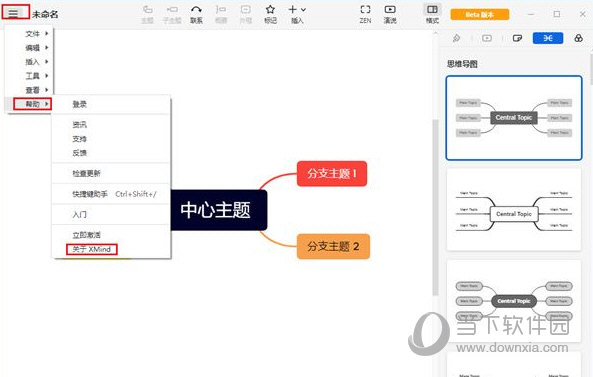Image resolution: width=593 pixels, height=377 pixels.
Task: Choose 登录 login in help menu
Action: [111, 104]
